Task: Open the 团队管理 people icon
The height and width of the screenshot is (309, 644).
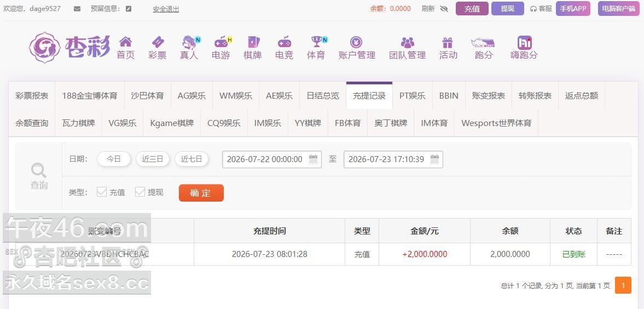Action: click(408, 42)
